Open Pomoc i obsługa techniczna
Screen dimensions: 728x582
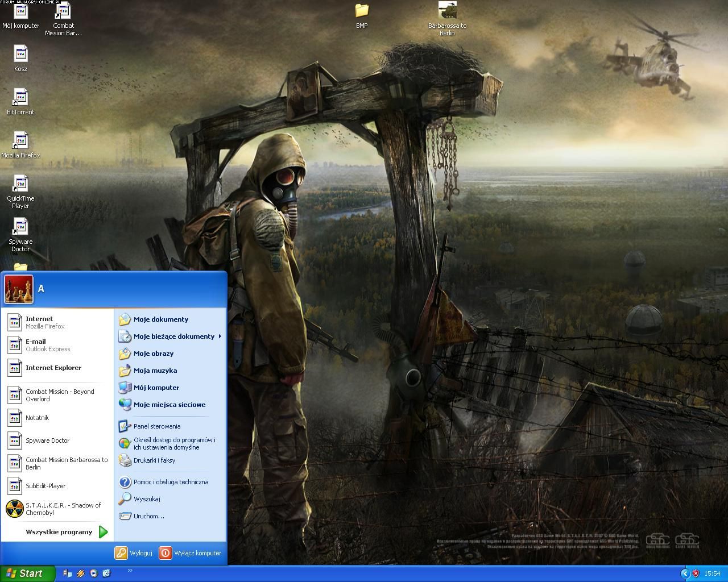170,482
